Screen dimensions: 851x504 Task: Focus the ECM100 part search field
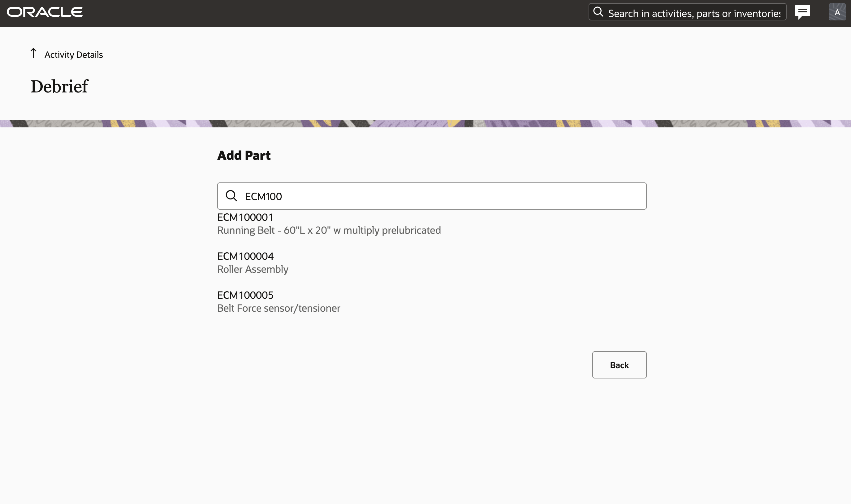click(442, 196)
